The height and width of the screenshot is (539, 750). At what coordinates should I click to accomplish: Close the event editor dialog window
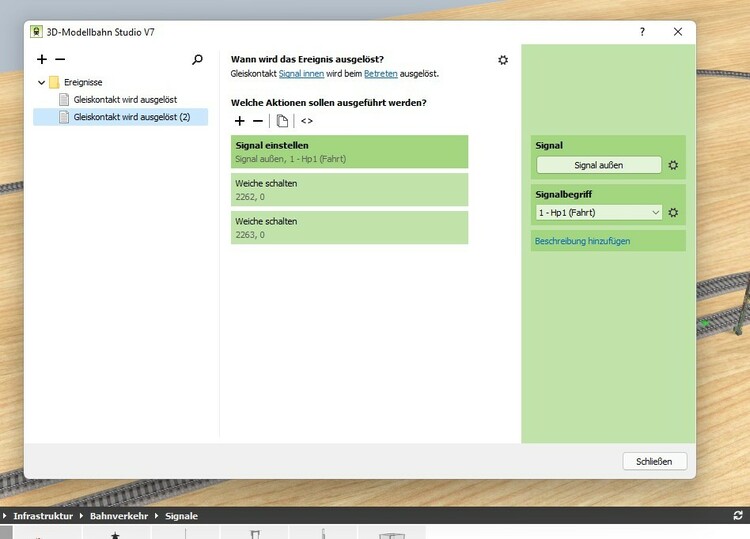(678, 32)
